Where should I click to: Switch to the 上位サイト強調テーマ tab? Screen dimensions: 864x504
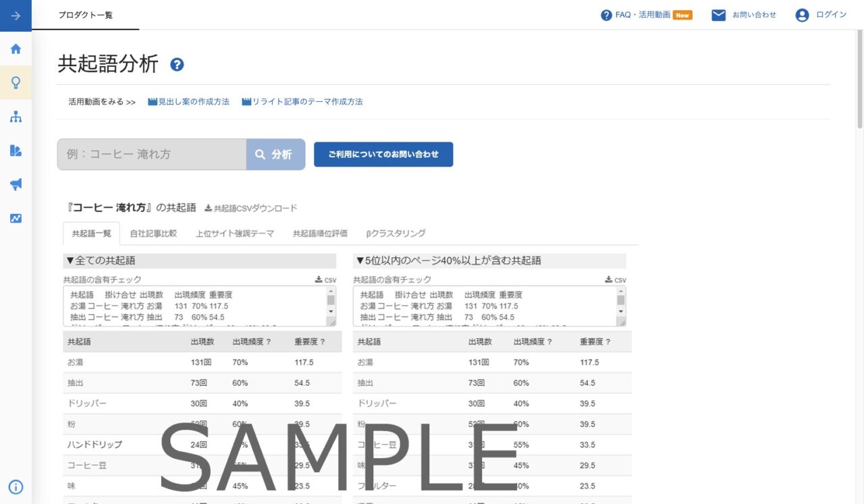pyautogui.click(x=235, y=233)
